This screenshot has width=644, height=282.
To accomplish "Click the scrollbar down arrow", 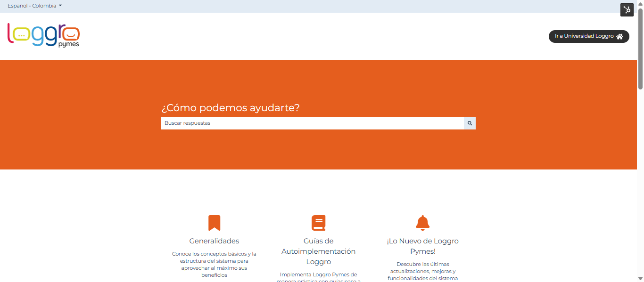I will 640,279.
